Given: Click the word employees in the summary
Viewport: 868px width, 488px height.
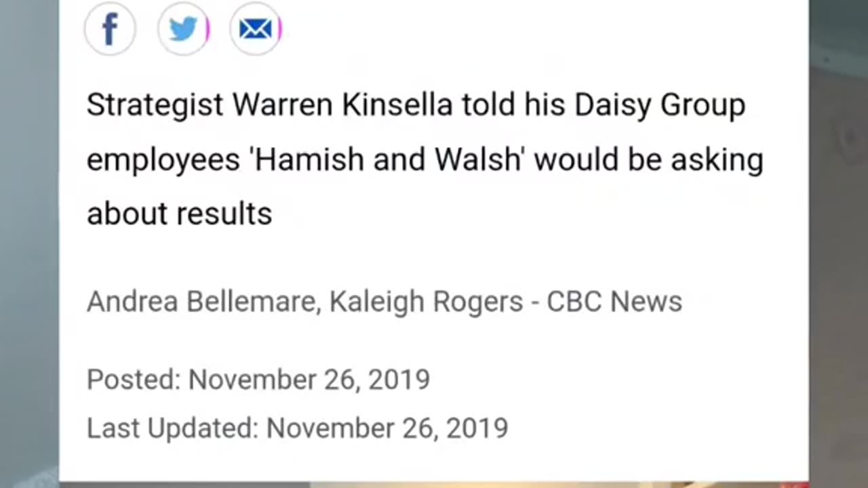Looking at the screenshot, I should coord(163,160).
